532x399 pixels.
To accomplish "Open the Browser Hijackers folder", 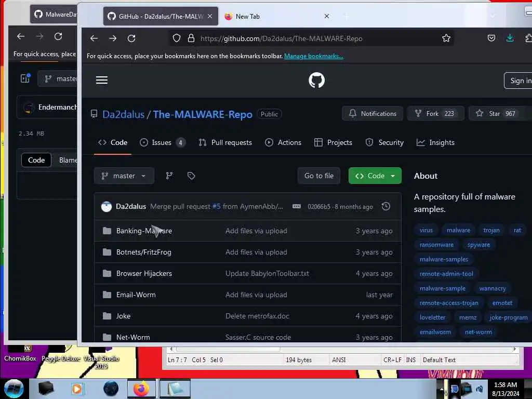I will (x=144, y=273).
